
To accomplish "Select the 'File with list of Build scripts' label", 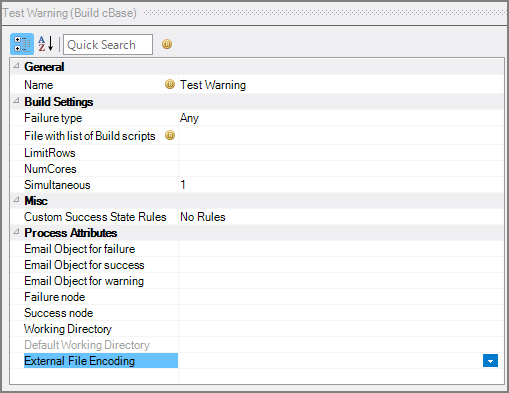I will coord(90,136).
